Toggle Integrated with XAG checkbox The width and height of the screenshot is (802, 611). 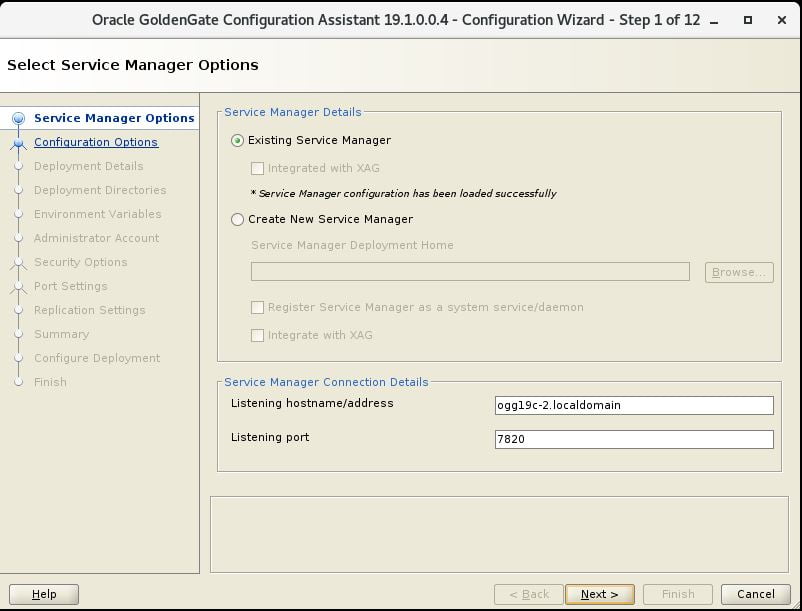pyautogui.click(x=257, y=168)
